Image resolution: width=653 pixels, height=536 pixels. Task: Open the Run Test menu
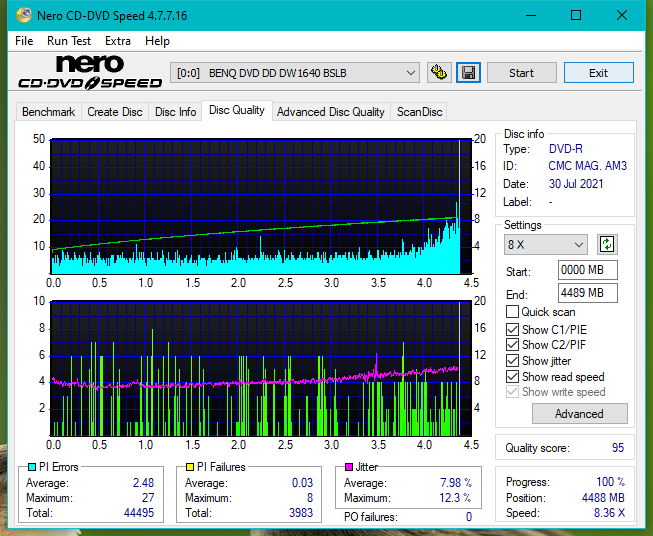pos(69,41)
